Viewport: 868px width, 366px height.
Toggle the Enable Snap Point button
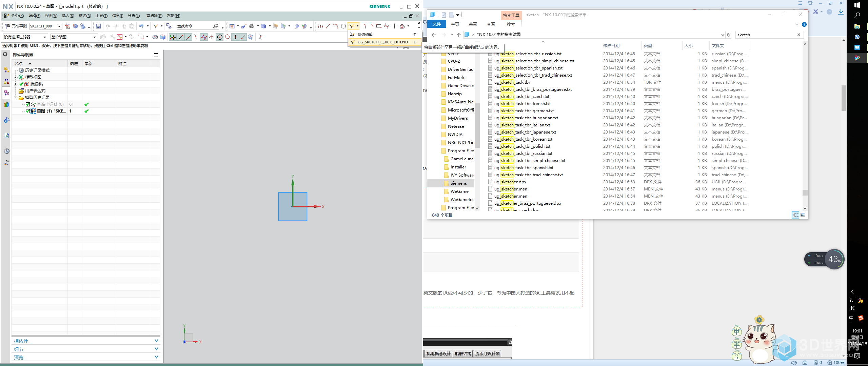click(x=173, y=37)
